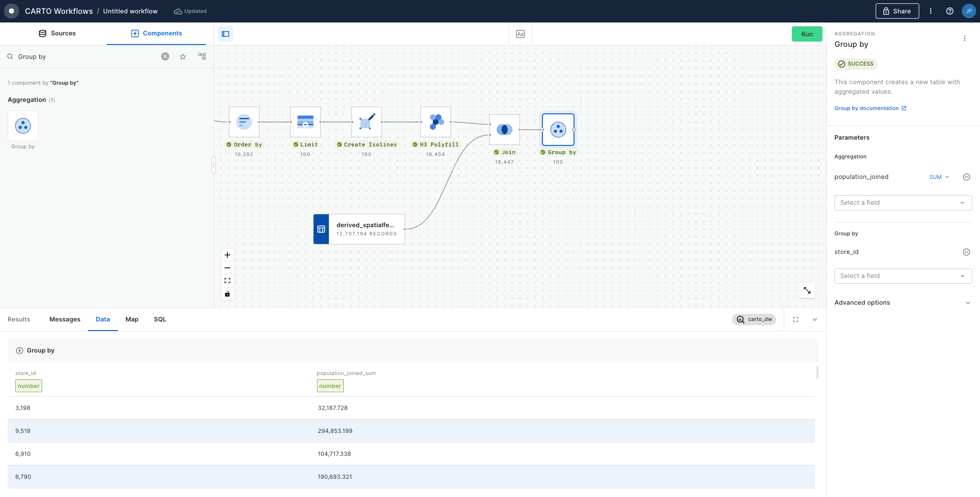Clear the component search text
The height and width of the screenshot is (497, 980).
click(x=165, y=56)
